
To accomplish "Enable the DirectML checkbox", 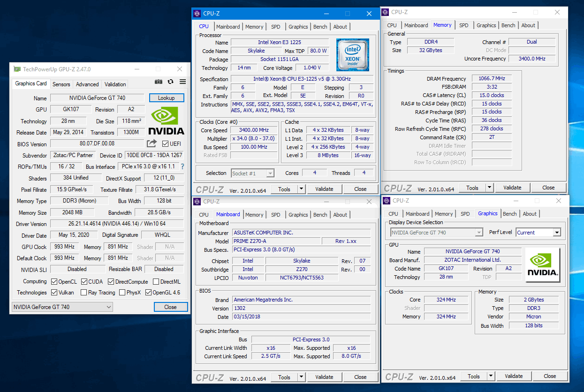I will [156, 282].
